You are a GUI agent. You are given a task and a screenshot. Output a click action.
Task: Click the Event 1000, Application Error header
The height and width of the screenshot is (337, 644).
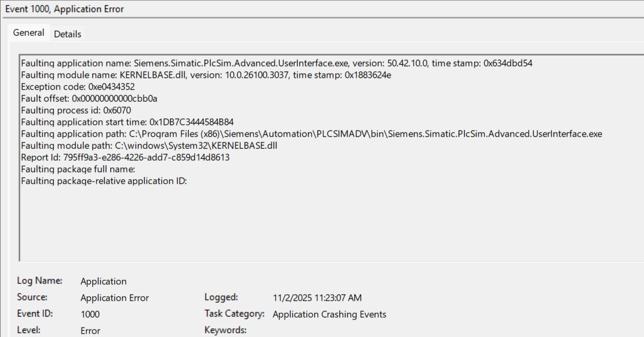pos(65,9)
